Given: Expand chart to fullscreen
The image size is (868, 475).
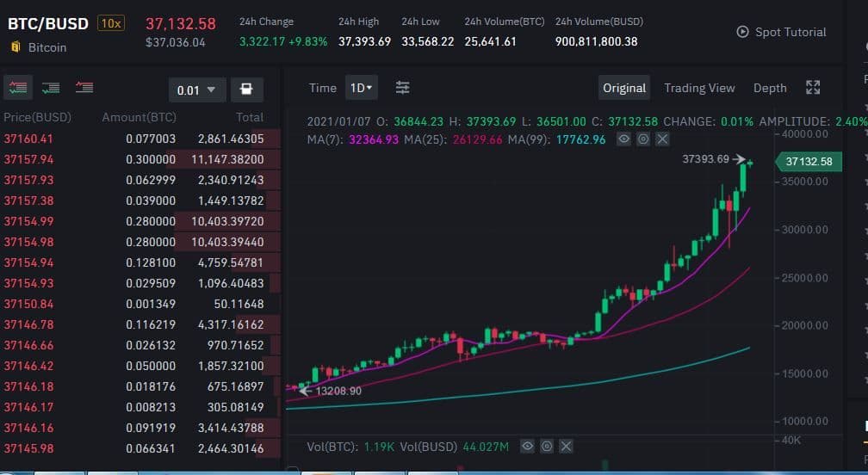Looking at the screenshot, I should coord(813,88).
